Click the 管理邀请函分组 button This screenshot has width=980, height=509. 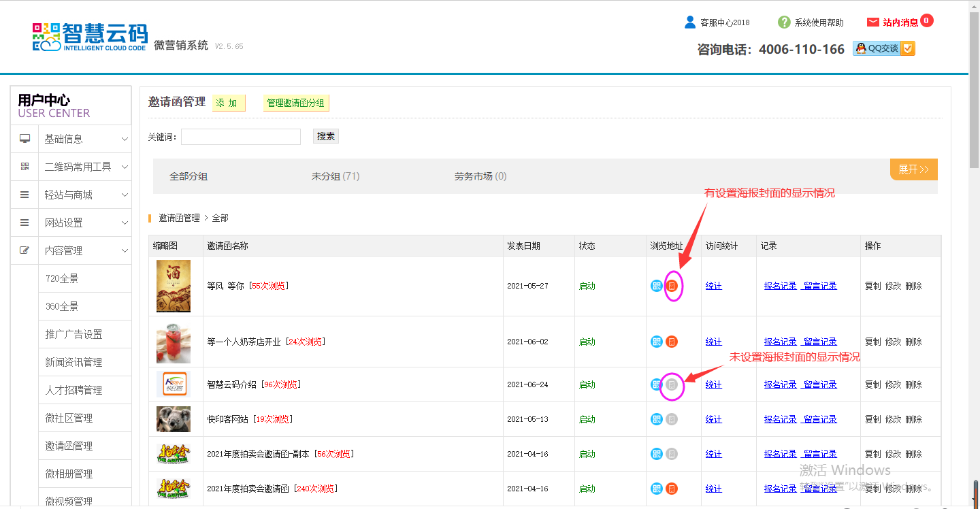coord(296,103)
